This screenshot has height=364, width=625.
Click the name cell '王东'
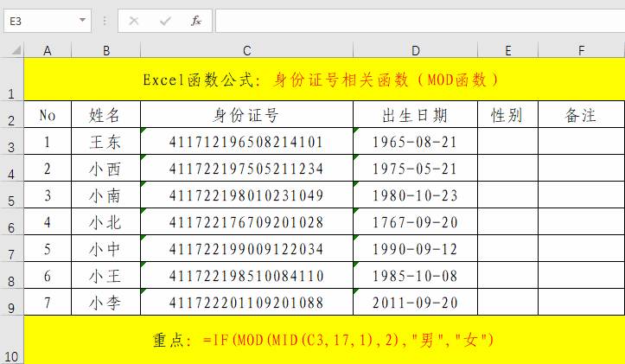pyautogui.click(x=106, y=142)
